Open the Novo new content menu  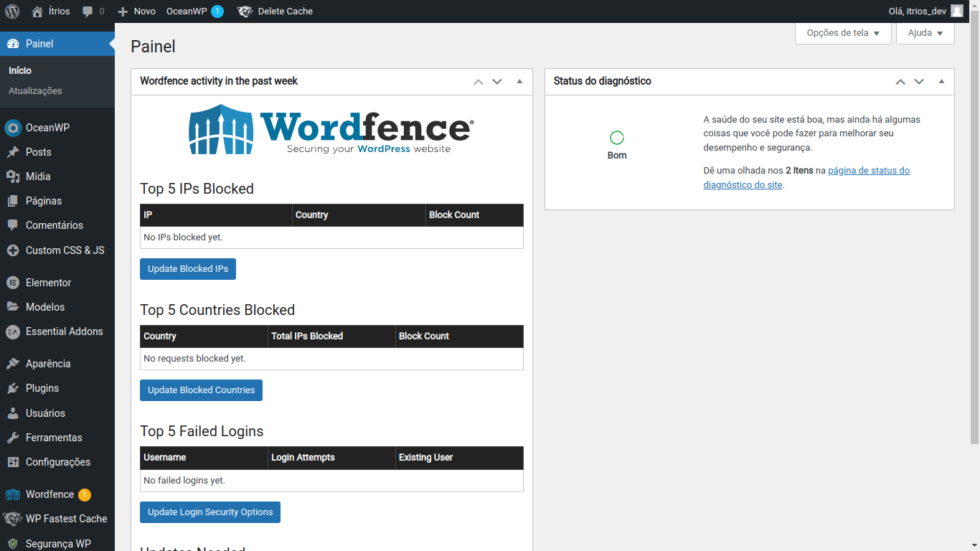tap(136, 11)
